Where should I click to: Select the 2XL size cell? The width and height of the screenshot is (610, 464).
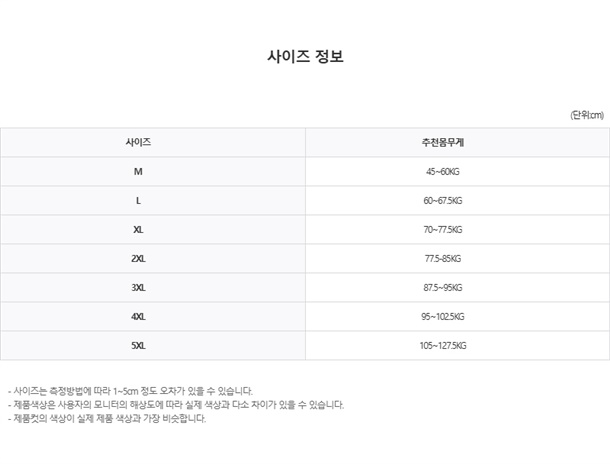(x=139, y=258)
